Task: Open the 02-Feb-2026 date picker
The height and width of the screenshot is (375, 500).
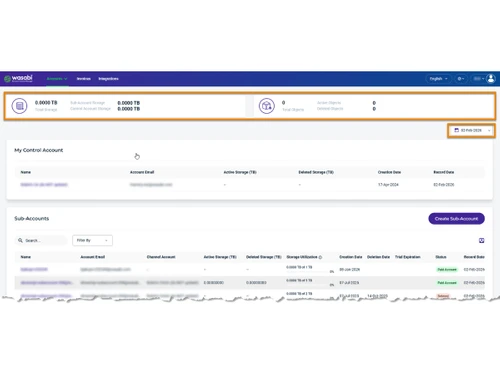Action: (x=471, y=130)
